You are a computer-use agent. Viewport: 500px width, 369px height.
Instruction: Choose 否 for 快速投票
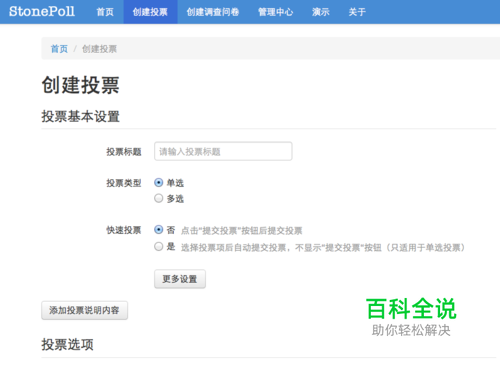tap(159, 230)
